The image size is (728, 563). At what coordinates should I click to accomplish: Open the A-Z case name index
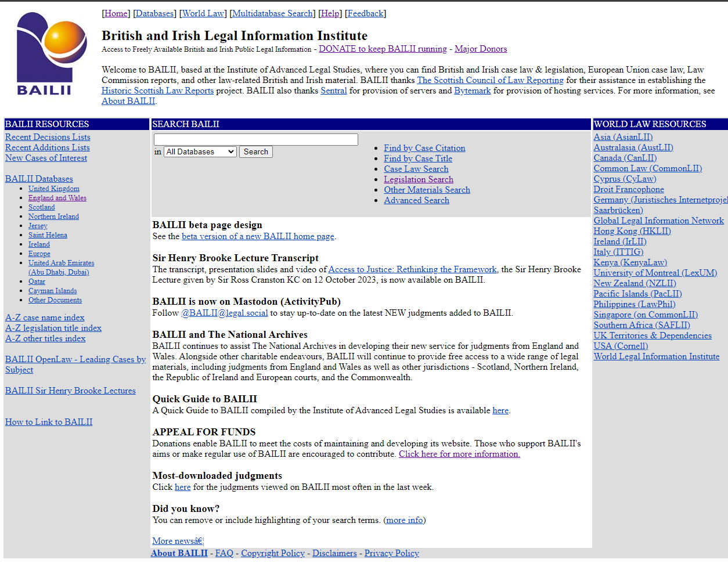(x=45, y=318)
